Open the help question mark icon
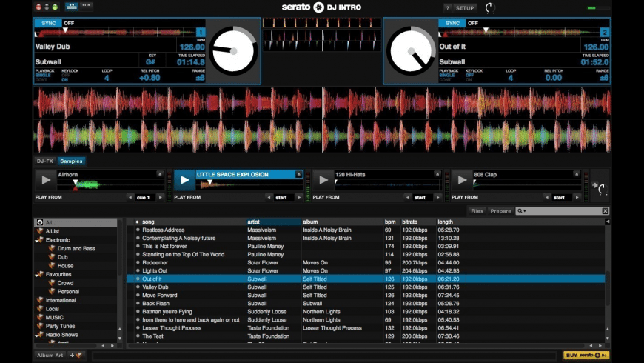Viewport: 644px width, 363px height. click(447, 7)
